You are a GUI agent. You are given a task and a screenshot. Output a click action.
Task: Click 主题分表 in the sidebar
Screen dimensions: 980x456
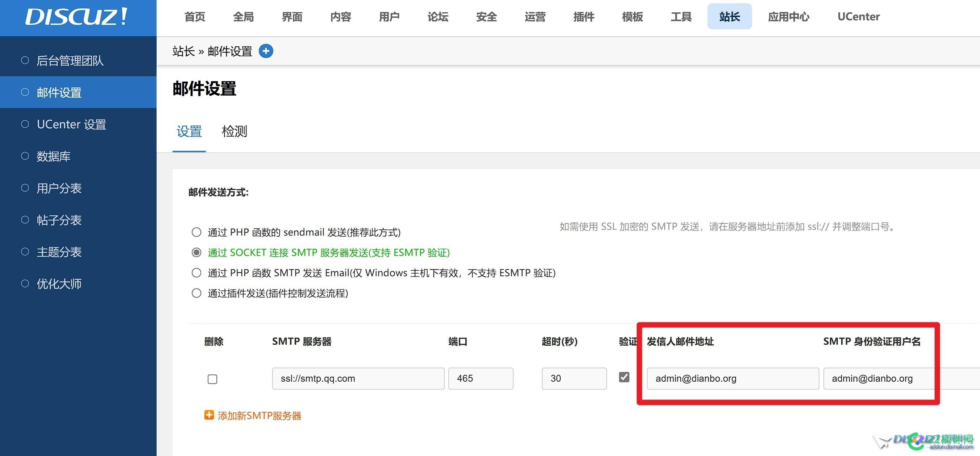click(x=59, y=252)
